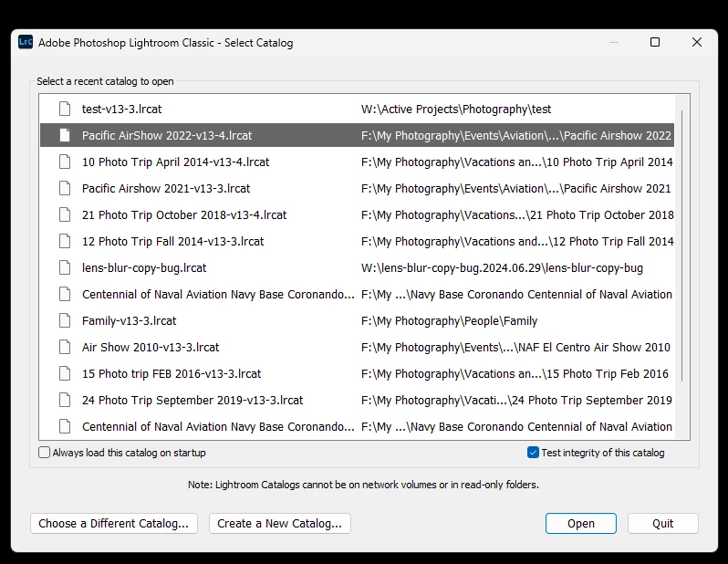Click Create a New Catalog button
728x564 pixels.
(279, 524)
